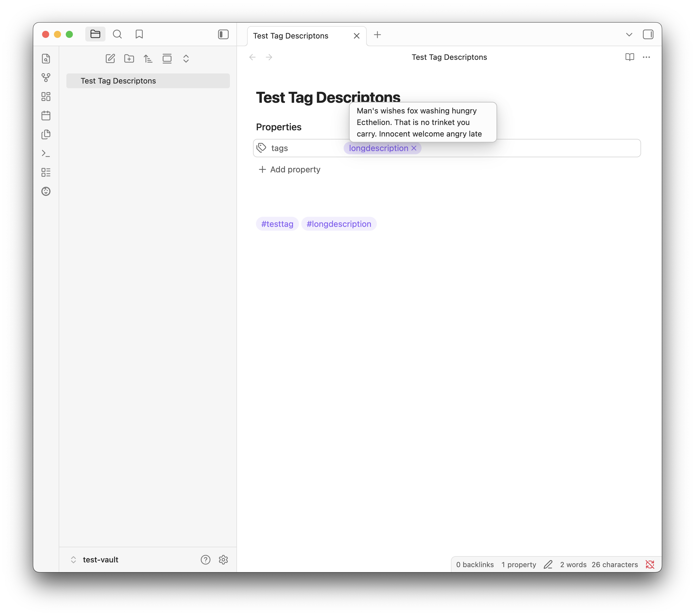
Task: Switch to the search tab
Action: (117, 34)
